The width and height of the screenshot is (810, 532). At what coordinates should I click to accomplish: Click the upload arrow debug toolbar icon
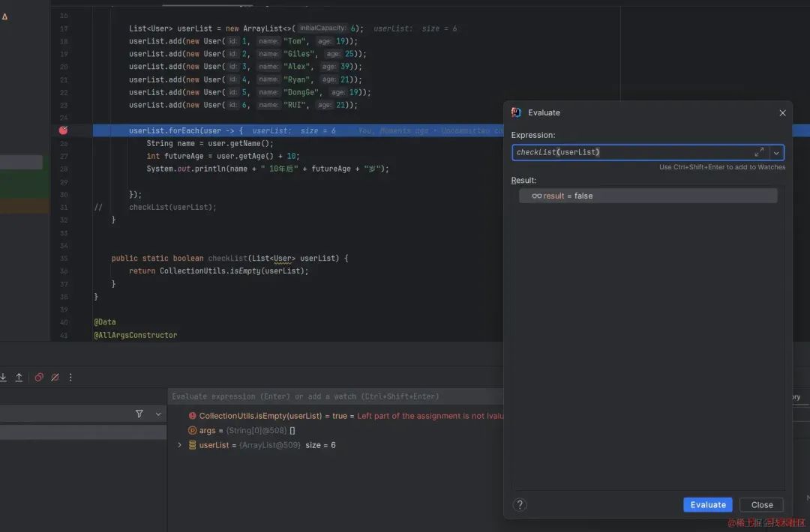click(x=19, y=377)
